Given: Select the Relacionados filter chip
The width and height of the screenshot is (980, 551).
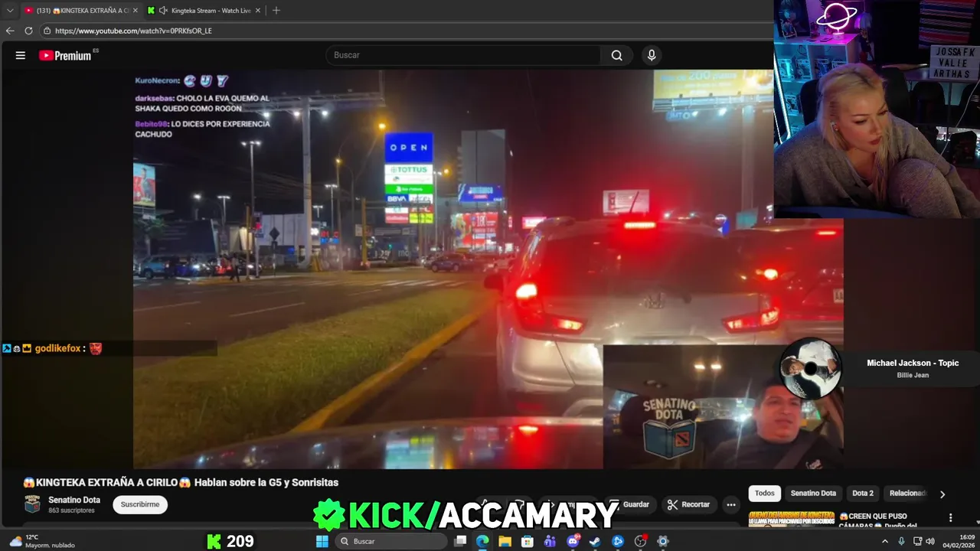Looking at the screenshot, I should coord(908,494).
